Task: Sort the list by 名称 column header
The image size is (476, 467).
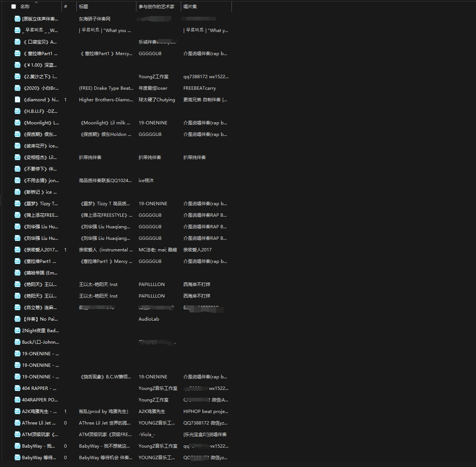Action: point(25,7)
